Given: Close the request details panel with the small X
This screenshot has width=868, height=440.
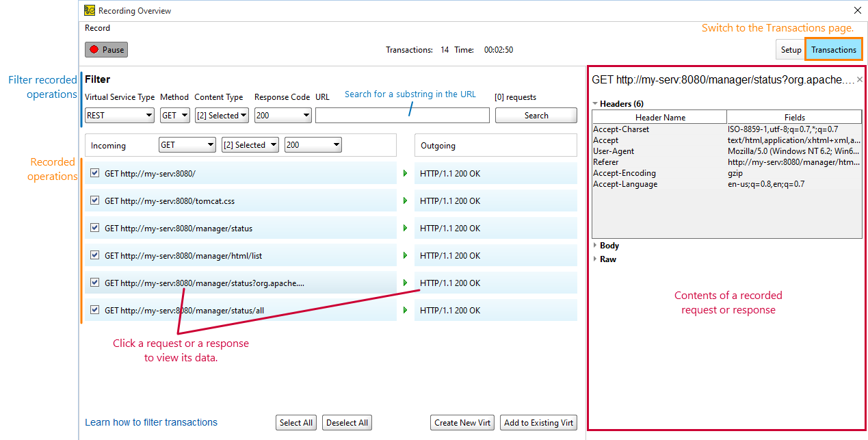Looking at the screenshot, I should point(859,79).
